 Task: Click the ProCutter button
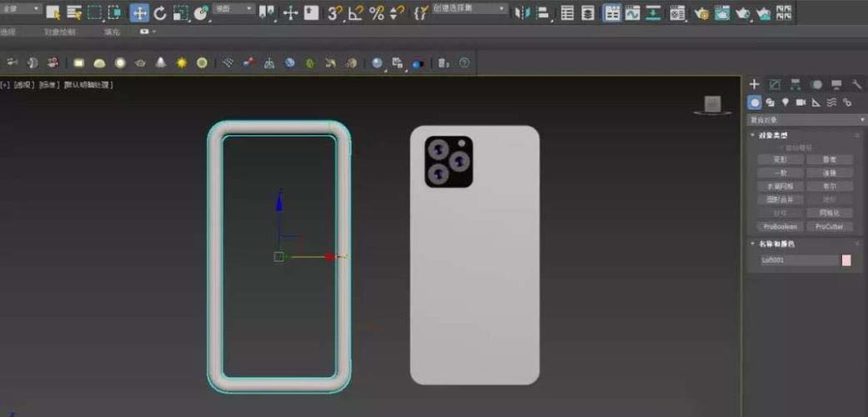(x=830, y=227)
